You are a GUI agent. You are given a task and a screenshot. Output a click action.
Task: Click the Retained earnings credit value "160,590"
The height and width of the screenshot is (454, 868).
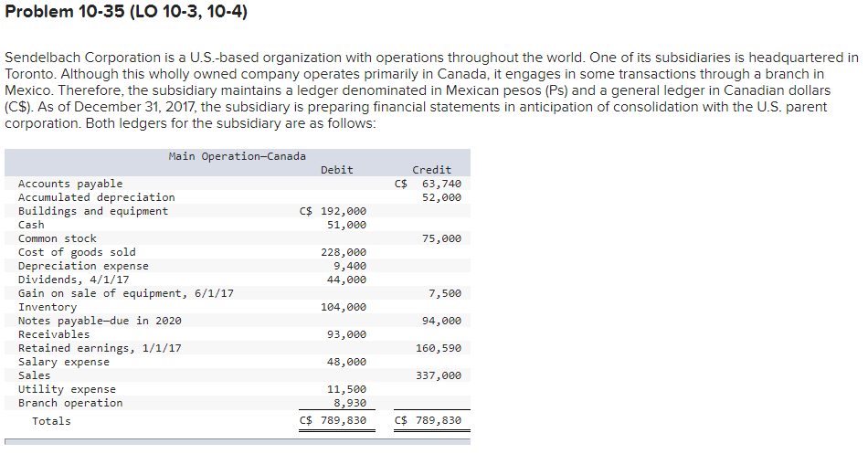[x=439, y=348]
